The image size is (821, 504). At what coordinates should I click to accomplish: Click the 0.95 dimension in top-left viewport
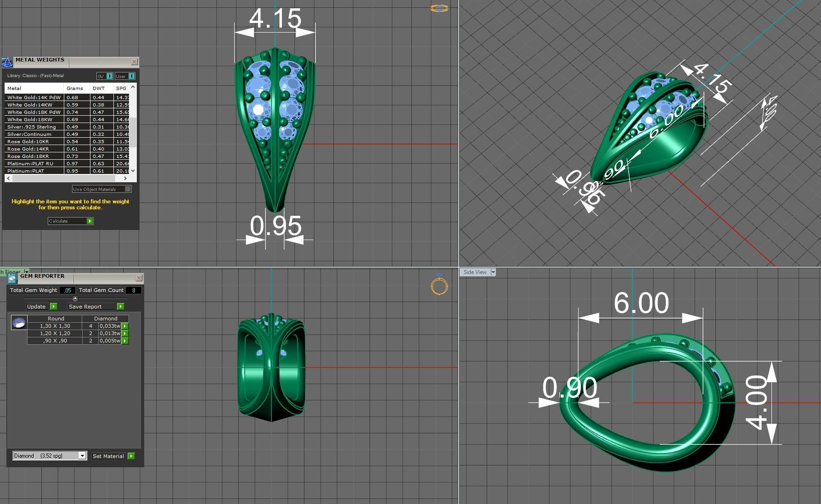pos(276,226)
